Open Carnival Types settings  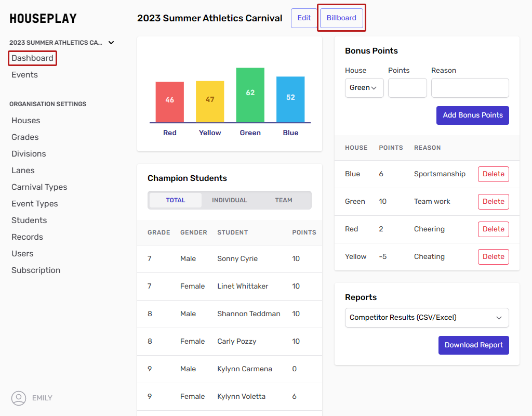[x=39, y=187]
